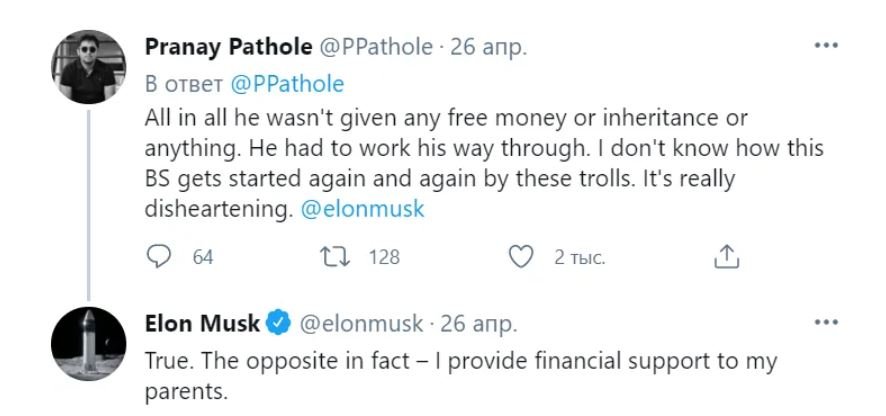Click the @elonmusk handle beside Elon's name
The height and width of the screenshot is (416, 886).
(361, 324)
